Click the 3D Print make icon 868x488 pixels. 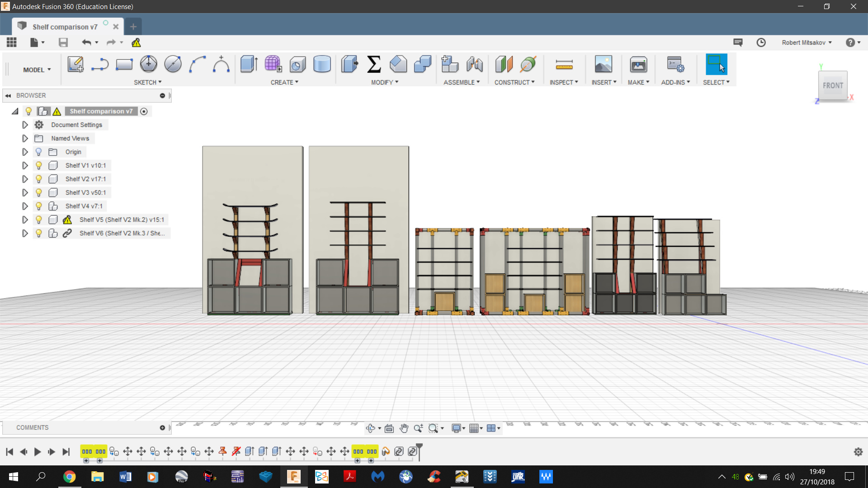[638, 64]
